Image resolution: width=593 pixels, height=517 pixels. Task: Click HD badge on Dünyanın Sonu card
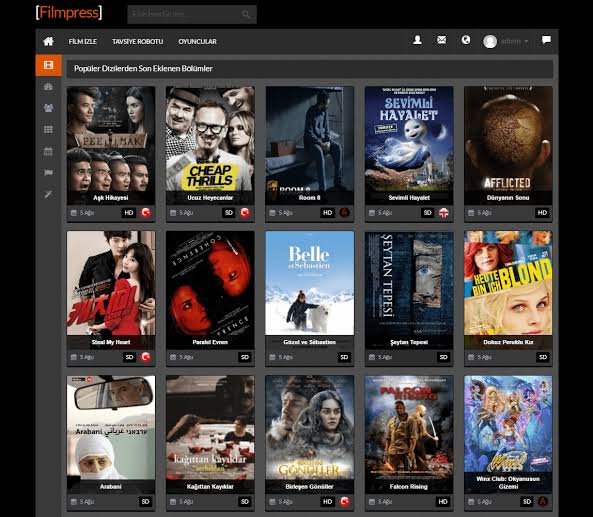pos(542,213)
